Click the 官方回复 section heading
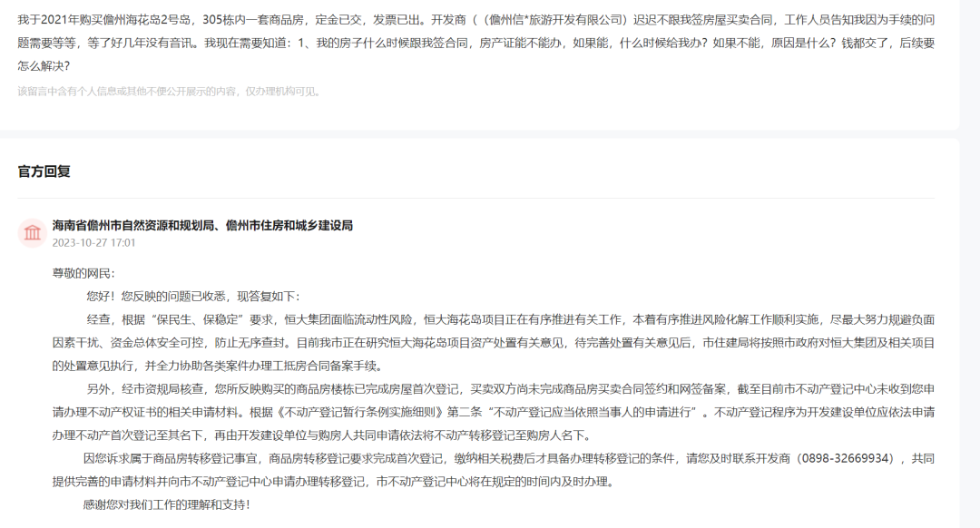Image resolution: width=980 pixels, height=528 pixels. coord(44,171)
